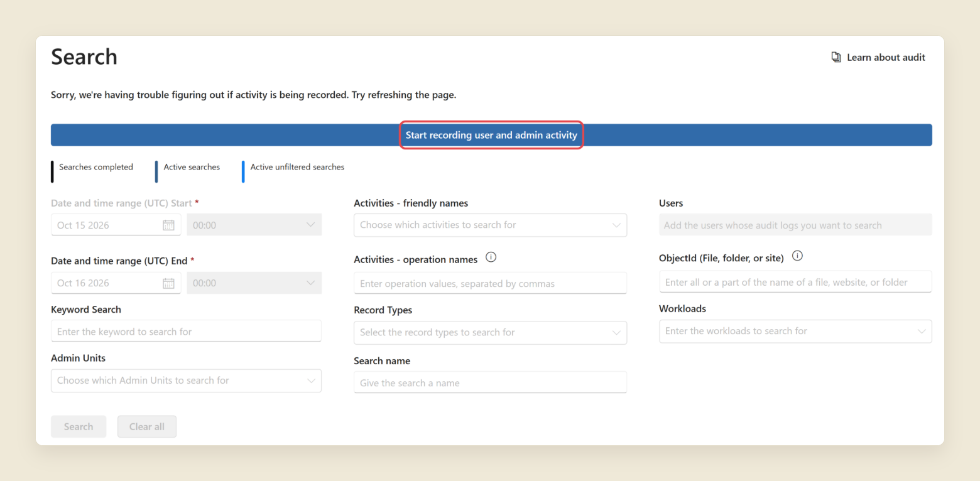Screen dimensions: 980x481
Task: Click the 'Date and time range (UTC) Start' label
Action: (x=122, y=203)
